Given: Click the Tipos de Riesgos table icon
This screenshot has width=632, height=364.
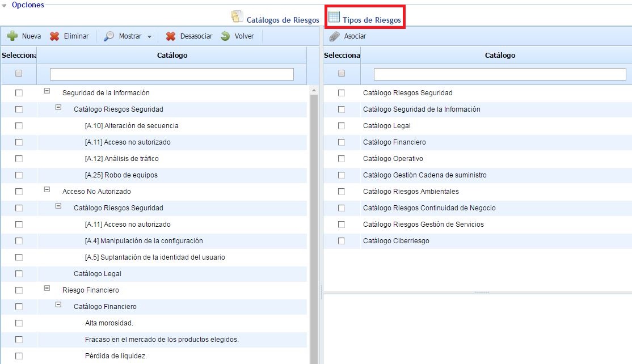Looking at the screenshot, I should 334,17.
